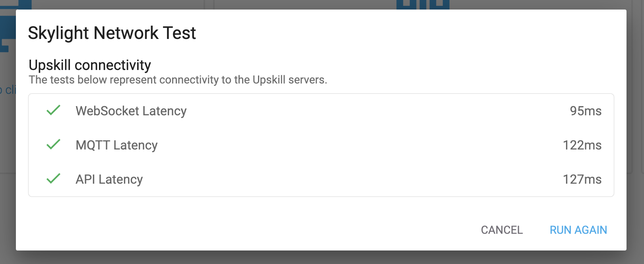Click the 122ms MQTT latency value

(x=582, y=145)
